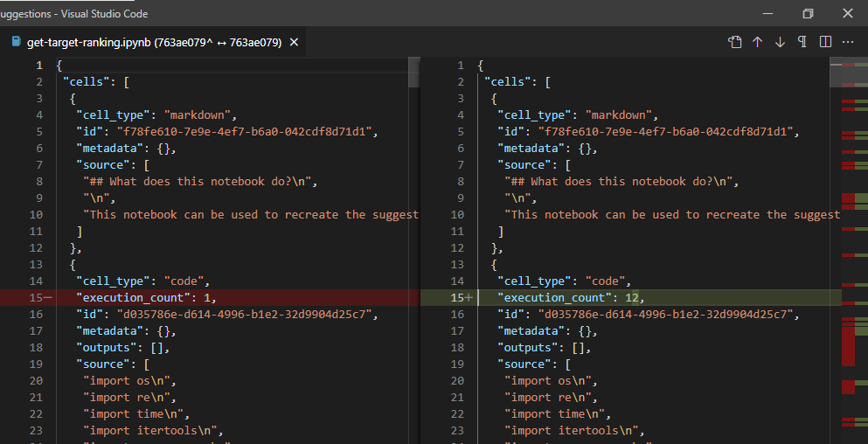Select the get-target-ranking.ipynb diff tab
The height and width of the screenshot is (444, 868).
(153, 42)
